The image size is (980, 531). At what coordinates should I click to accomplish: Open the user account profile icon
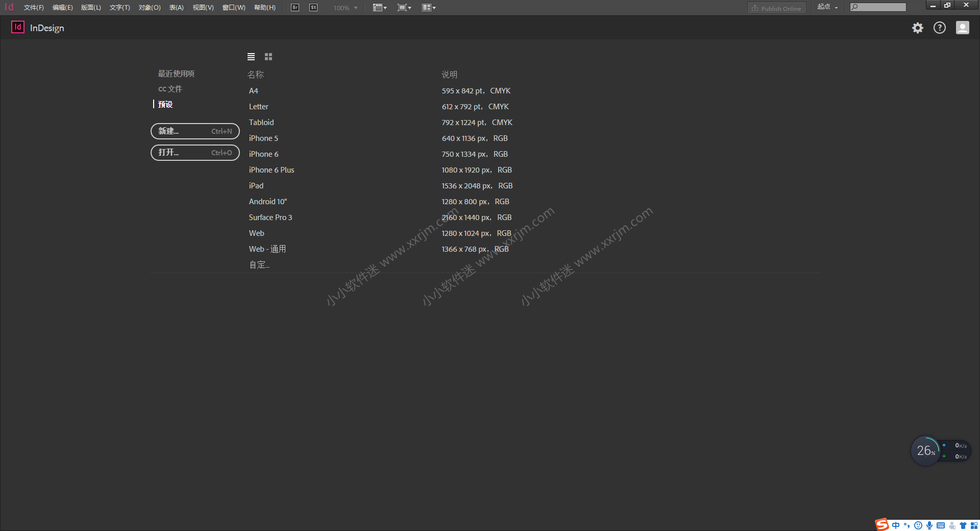coord(963,28)
